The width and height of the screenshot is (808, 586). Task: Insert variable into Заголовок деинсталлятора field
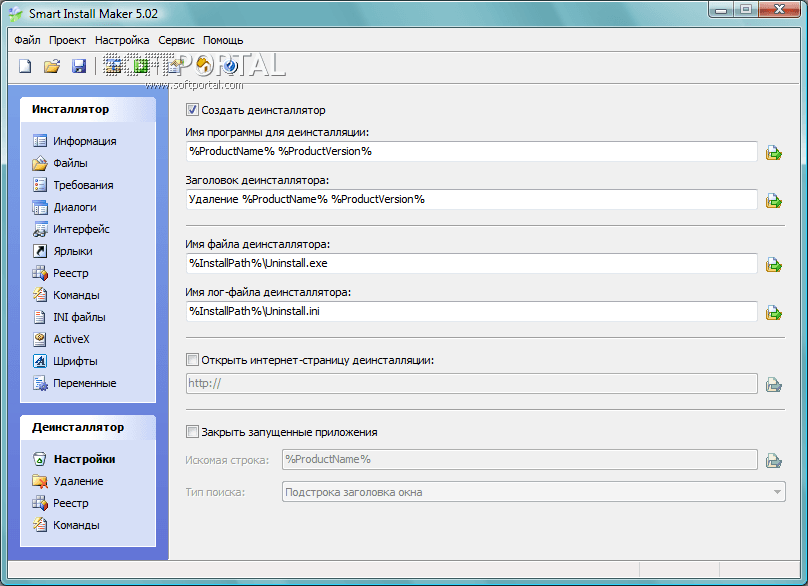click(x=773, y=200)
